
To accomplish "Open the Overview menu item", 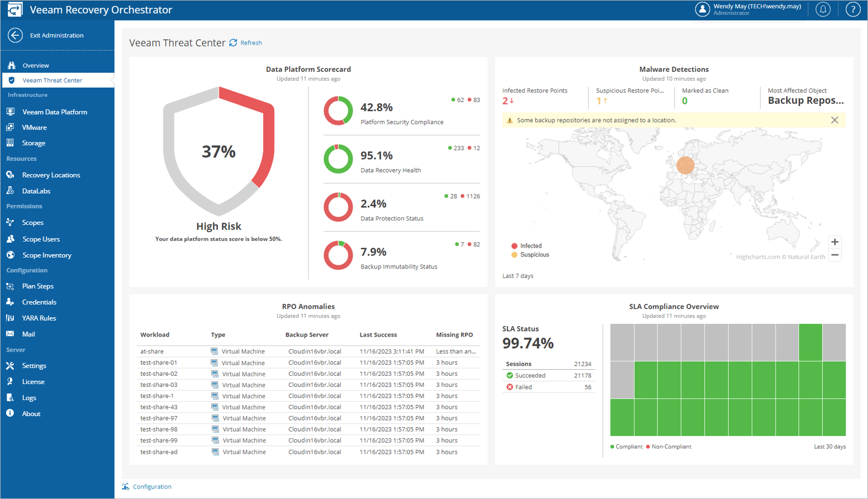I will click(x=35, y=65).
